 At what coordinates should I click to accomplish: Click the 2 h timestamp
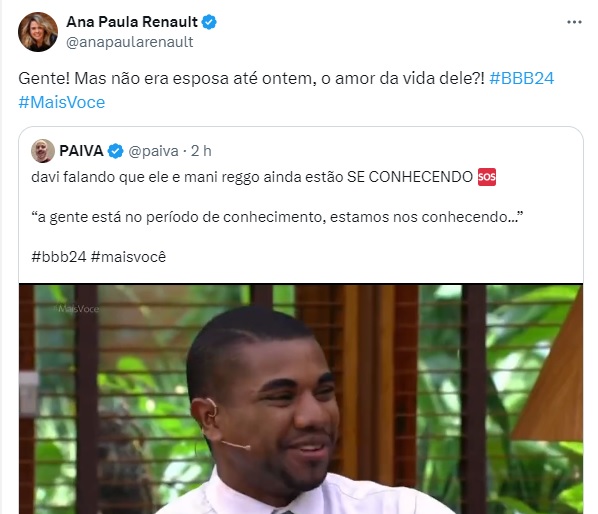tap(201, 151)
